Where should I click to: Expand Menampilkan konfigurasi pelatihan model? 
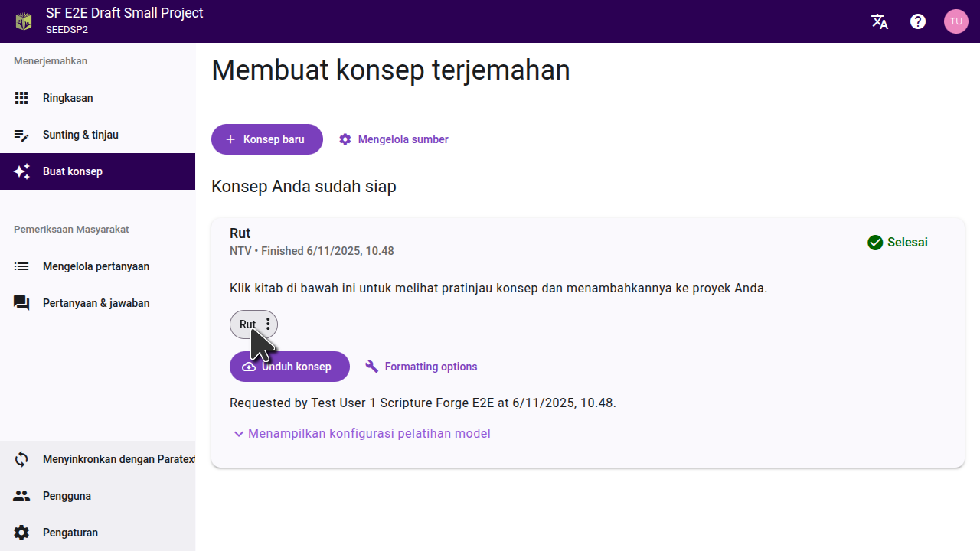point(369,433)
